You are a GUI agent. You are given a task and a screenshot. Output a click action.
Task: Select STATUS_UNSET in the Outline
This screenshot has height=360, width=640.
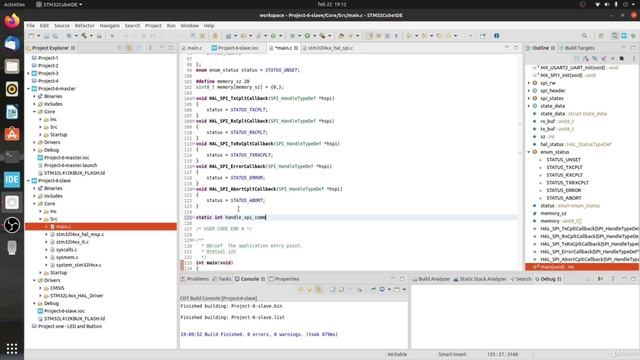click(x=563, y=160)
